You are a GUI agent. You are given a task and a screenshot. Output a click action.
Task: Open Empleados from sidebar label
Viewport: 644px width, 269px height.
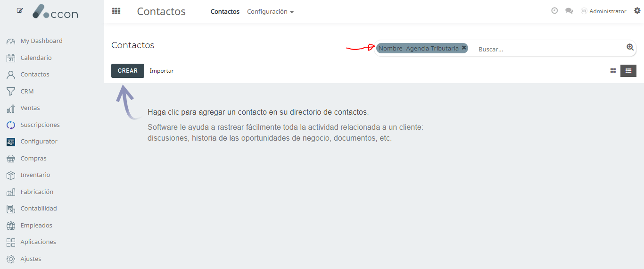pyautogui.click(x=36, y=226)
